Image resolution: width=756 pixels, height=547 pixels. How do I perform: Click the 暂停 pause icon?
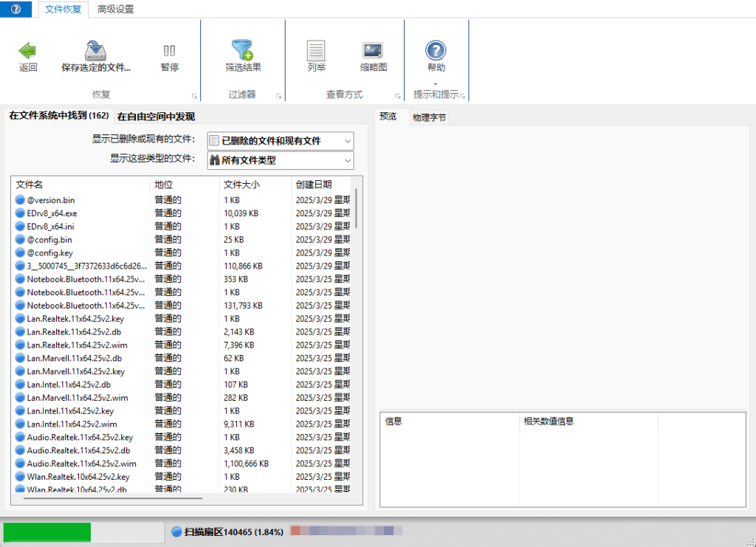click(168, 52)
